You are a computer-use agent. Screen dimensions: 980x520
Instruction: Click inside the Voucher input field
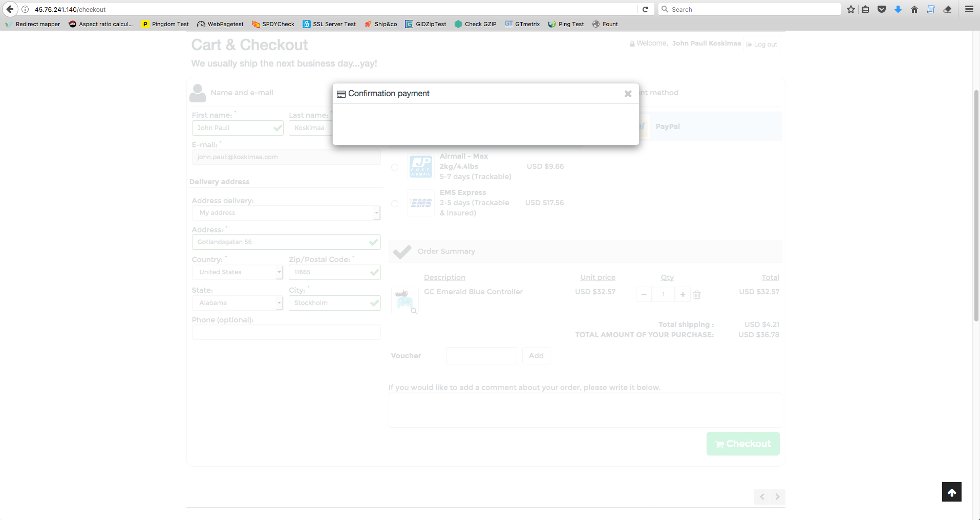[481, 355]
